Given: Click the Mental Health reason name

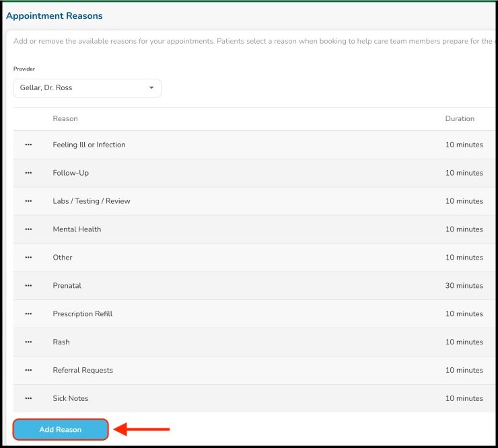Looking at the screenshot, I should (77, 229).
